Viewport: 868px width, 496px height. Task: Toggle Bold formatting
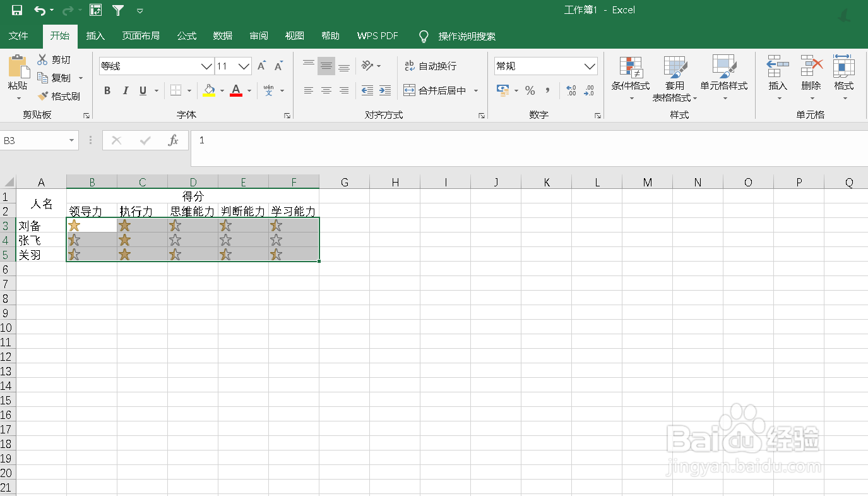click(x=107, y=90)
